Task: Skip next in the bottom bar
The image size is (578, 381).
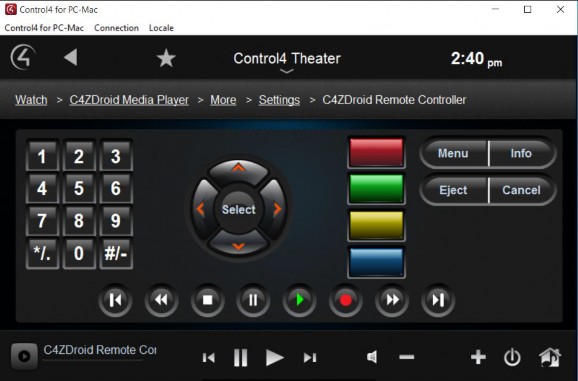Action: (310, 357)
